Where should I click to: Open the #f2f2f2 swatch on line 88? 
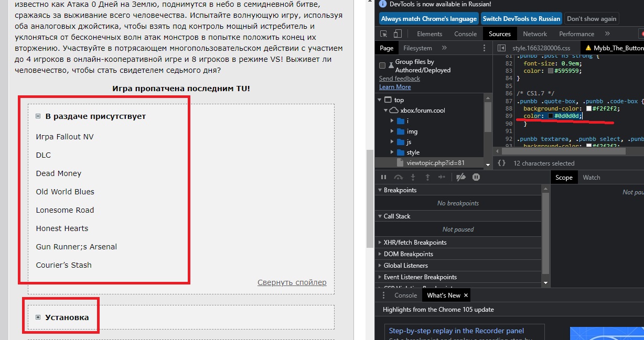[x=589, y=108]
